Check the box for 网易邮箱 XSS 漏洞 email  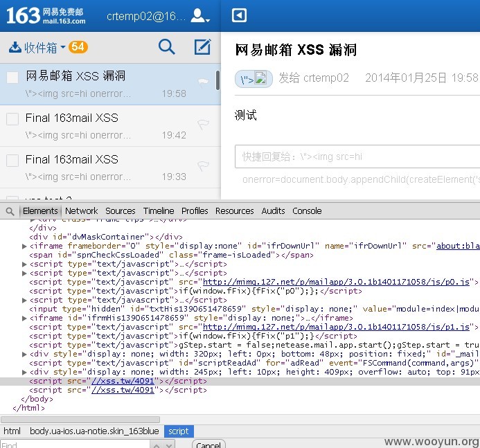[x=12, y=78]
